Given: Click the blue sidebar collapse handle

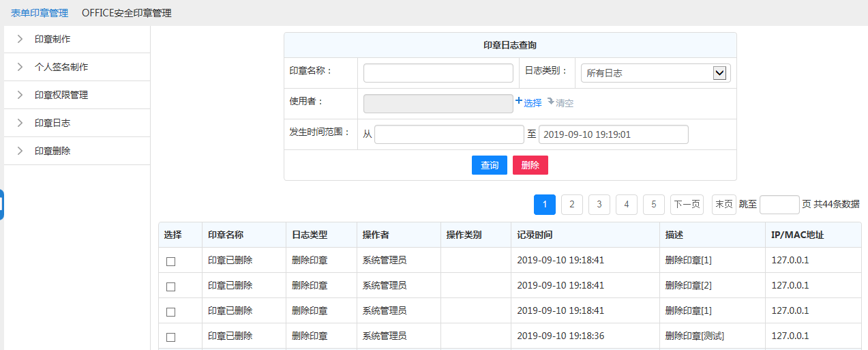Looking at the screenshot, I should [1, 204].
